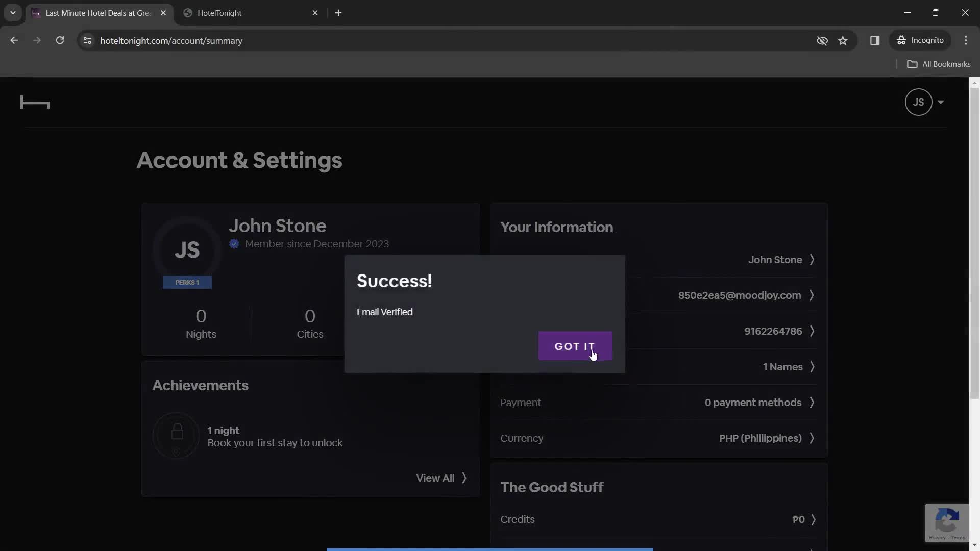Open a new browser tab
This screenshot has width=980, height=551.
click(338, 13)
